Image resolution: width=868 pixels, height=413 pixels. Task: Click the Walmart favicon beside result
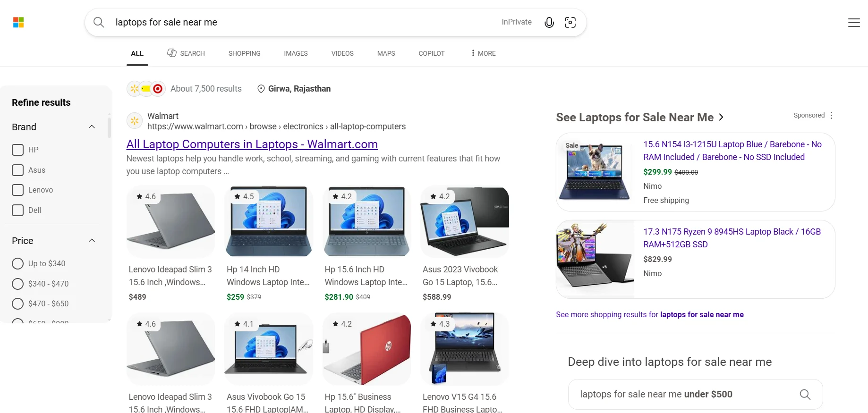(x=135, y=121)
